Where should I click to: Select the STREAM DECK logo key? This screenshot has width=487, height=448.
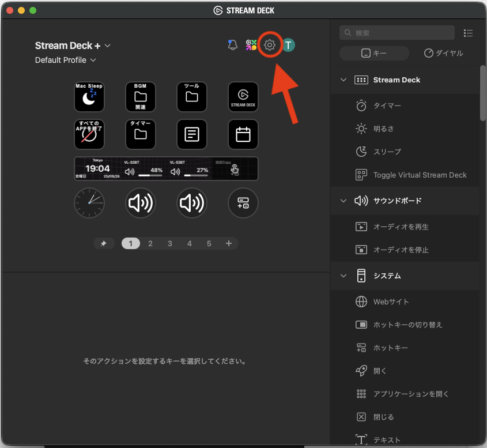[243, 97]
